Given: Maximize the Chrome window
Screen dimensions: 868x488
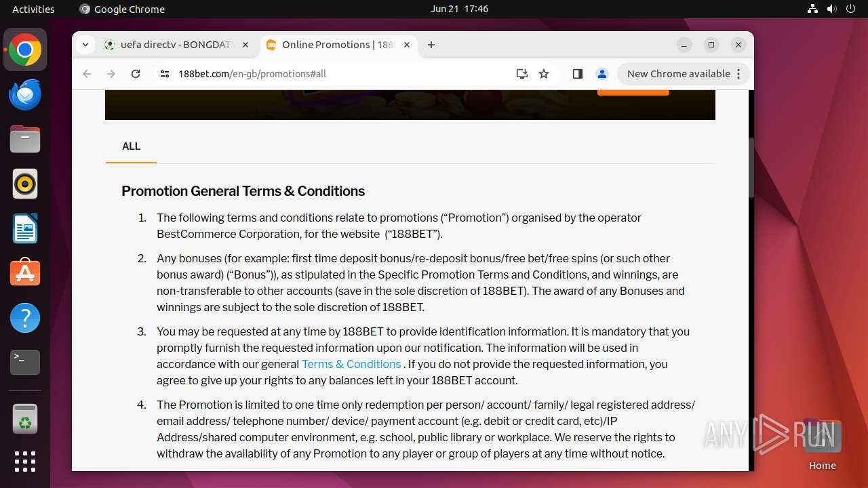Looking at the screenshot, I should pos(711,45).
